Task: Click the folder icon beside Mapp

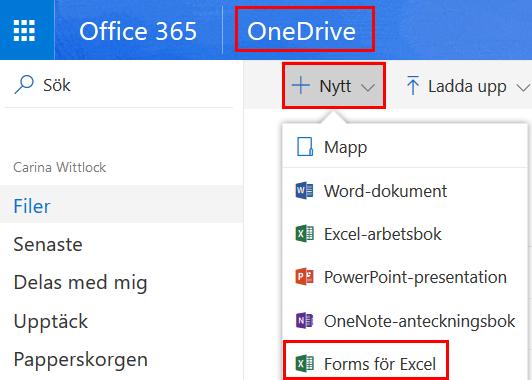Action: pyautogui.click(x=305, y=147)
